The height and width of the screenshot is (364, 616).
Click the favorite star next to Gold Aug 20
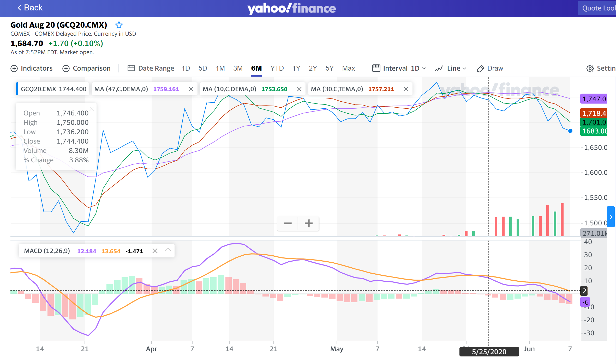[119, 25]
